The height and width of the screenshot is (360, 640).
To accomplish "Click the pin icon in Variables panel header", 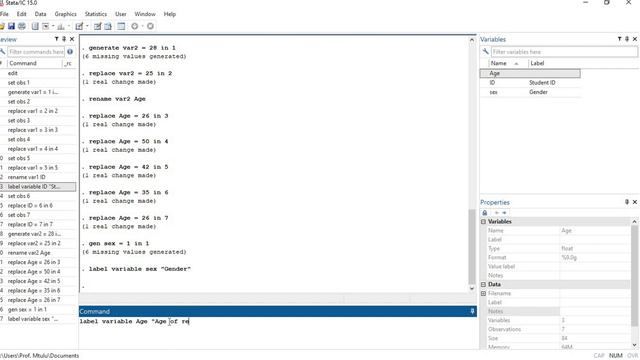I will pyautogui.click(x=627, y=39).
